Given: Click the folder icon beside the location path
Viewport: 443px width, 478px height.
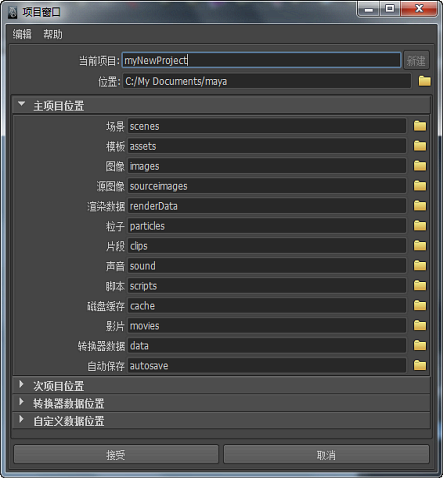Looking at the screenshot, I should [424, 81].
